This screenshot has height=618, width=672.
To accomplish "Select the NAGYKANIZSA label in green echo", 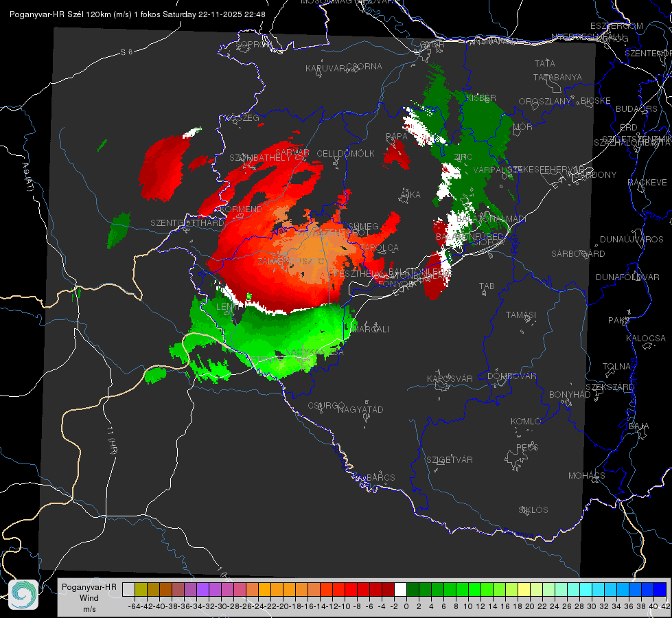I will (x=314, y=352).
